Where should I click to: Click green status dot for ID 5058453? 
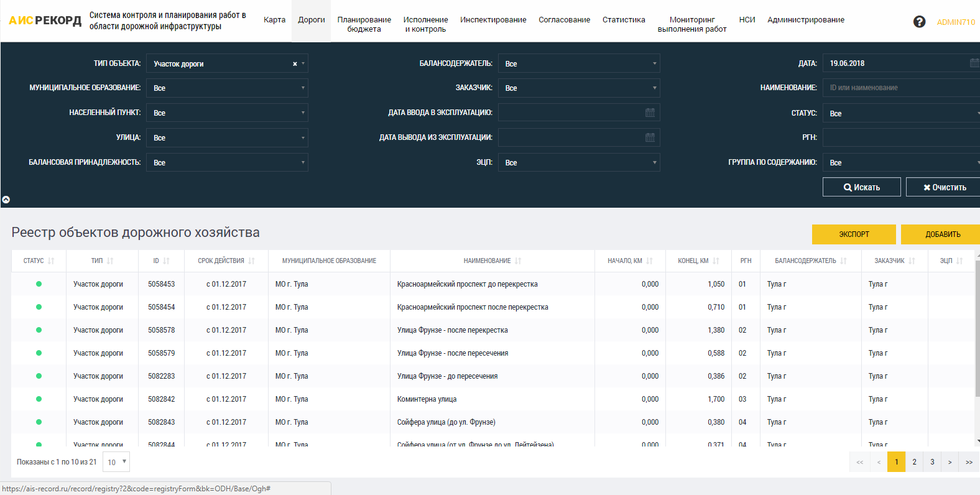point(39,284)
